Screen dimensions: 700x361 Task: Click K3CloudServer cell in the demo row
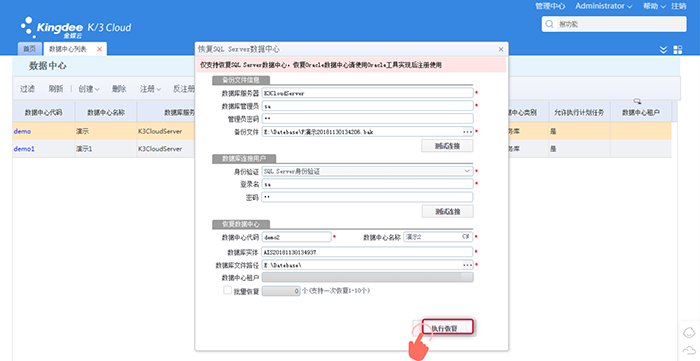166,131
